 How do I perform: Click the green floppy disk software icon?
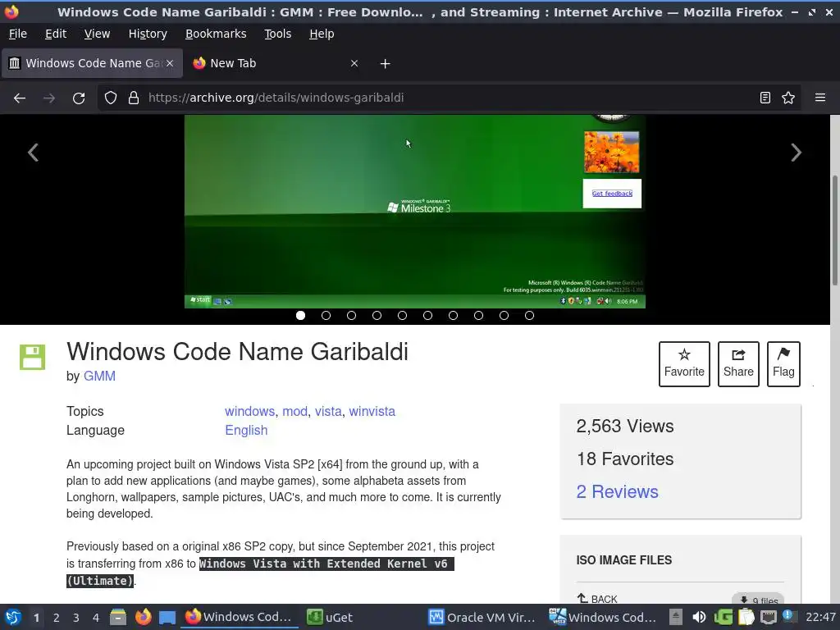click(x=32, y=357)
